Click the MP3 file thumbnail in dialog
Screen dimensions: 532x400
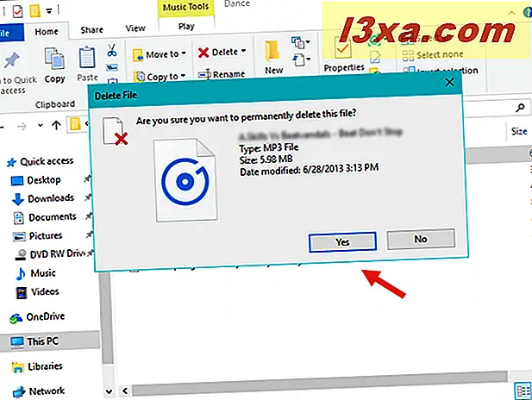click(x=185, y=180)
